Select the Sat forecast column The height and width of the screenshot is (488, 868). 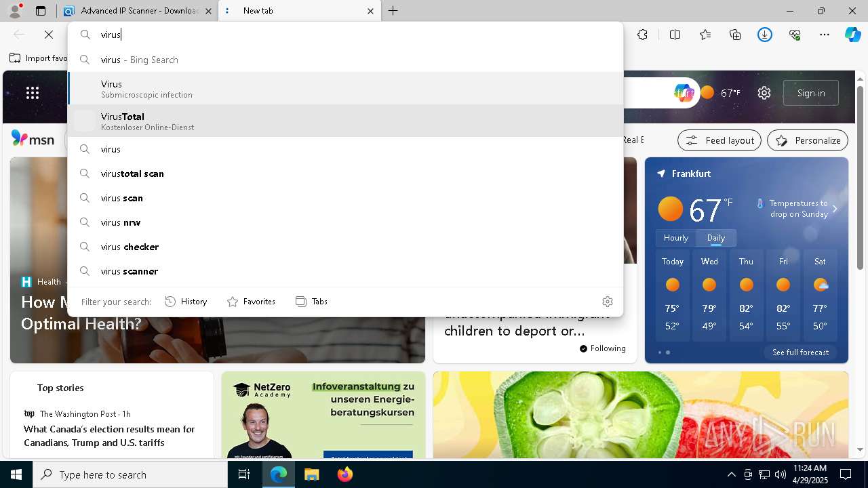tap(820, 296)
